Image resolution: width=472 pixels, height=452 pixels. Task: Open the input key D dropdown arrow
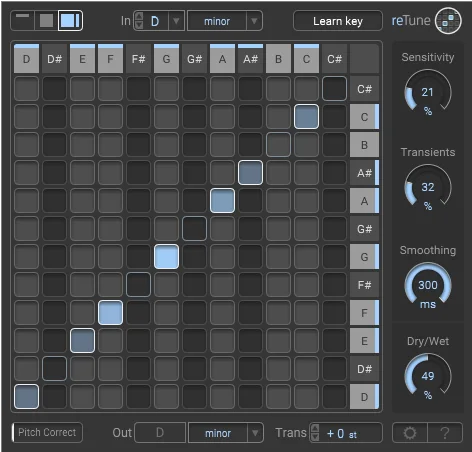[x=176, y=21]
